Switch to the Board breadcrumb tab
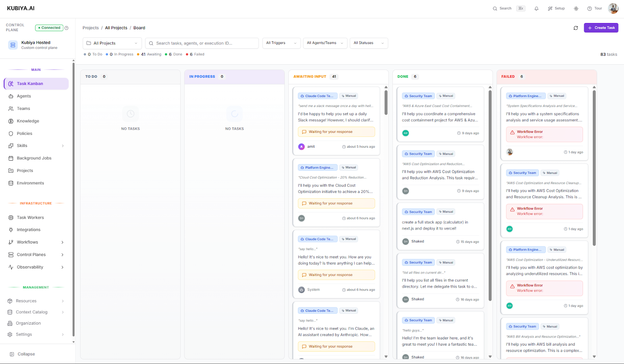The height and width of the screenshot is (364, 624). pos(139,28)
